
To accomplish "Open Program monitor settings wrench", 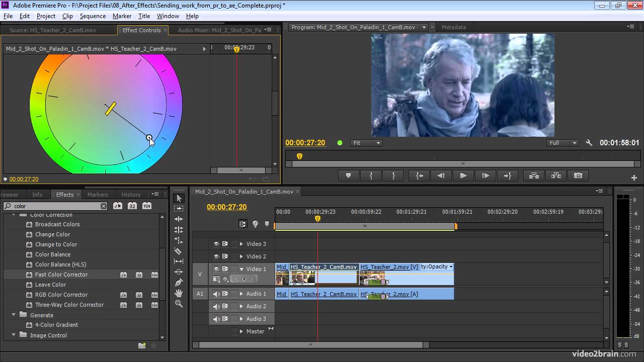I will (589, 143).
